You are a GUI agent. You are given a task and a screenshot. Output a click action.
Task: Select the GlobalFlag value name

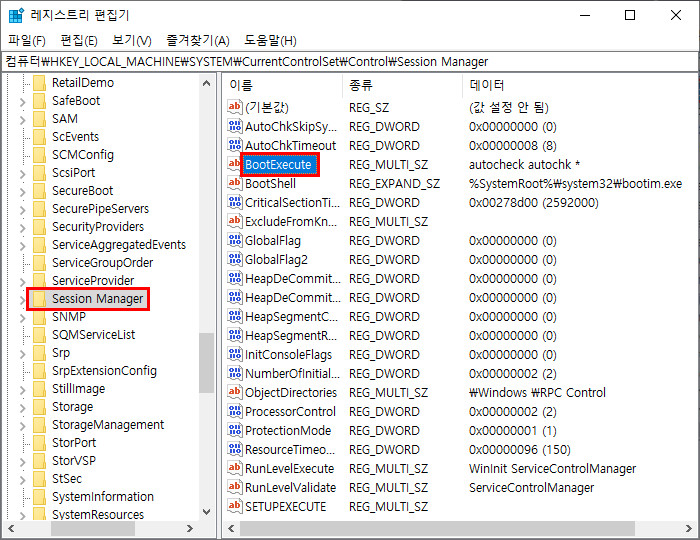[x=273, y=241]
